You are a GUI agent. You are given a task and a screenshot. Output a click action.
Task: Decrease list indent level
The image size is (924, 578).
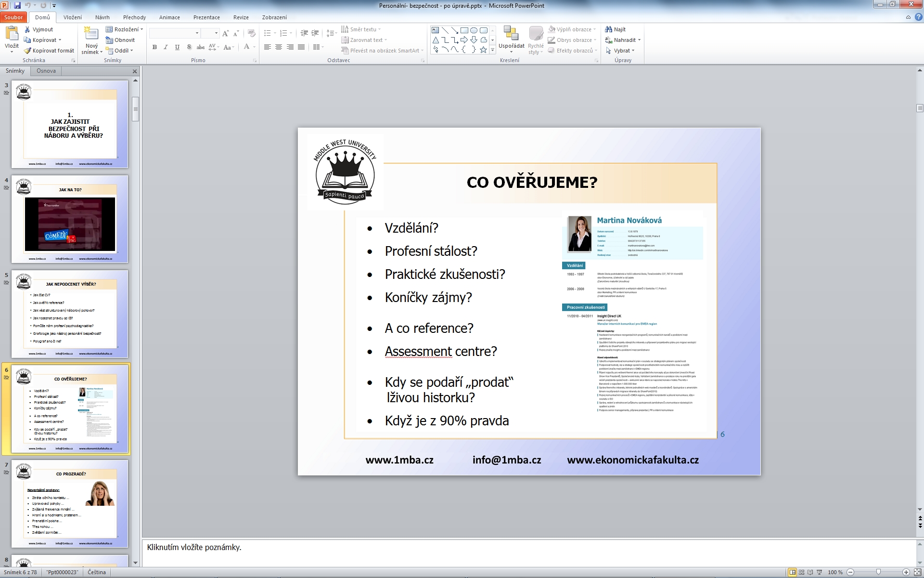tap(304, 33)
